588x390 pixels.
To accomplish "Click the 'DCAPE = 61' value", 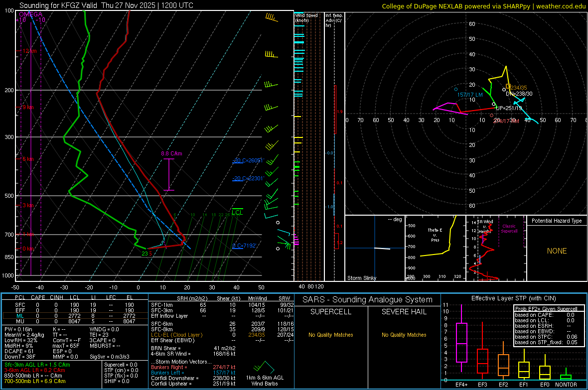I will tap(19, 351).
